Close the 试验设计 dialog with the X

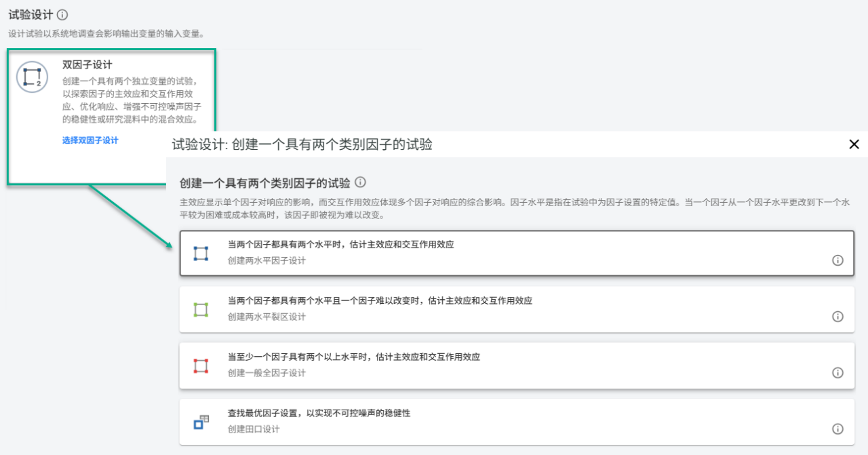[854, 144]
